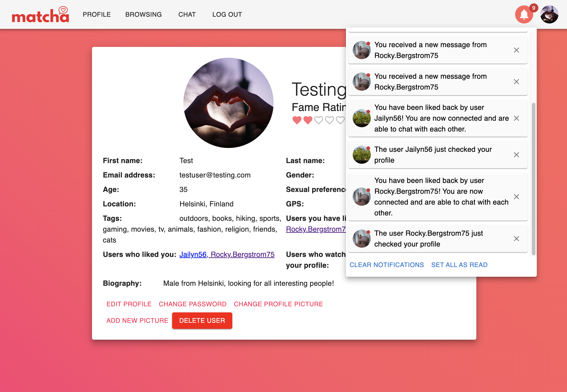Click EDIT PROFILE

click(129, 304)
